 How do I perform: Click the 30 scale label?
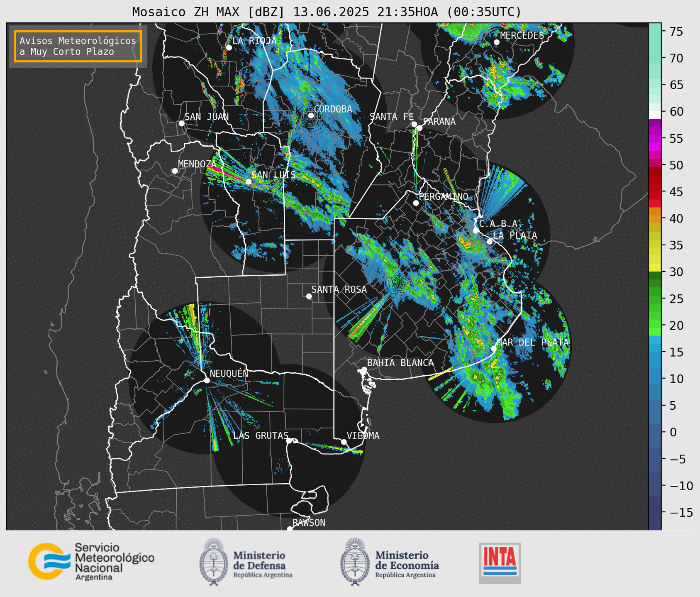point(676,272)
